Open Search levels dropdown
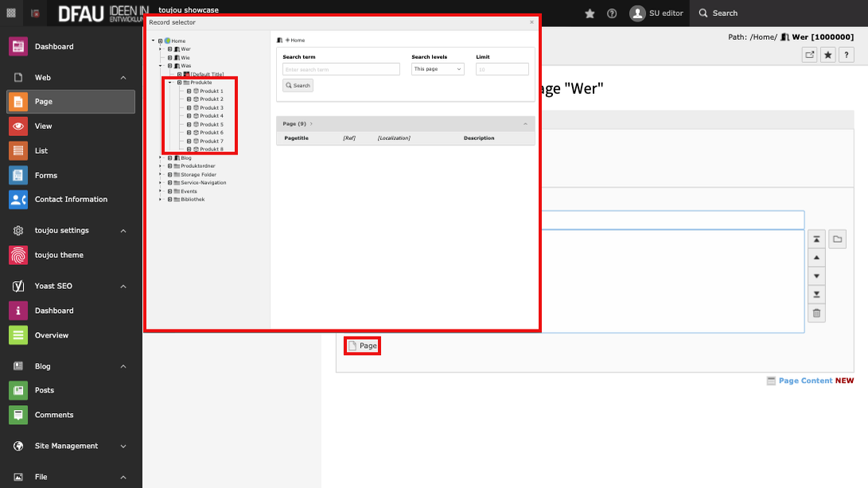868x488 pixels. pos(438,69)
